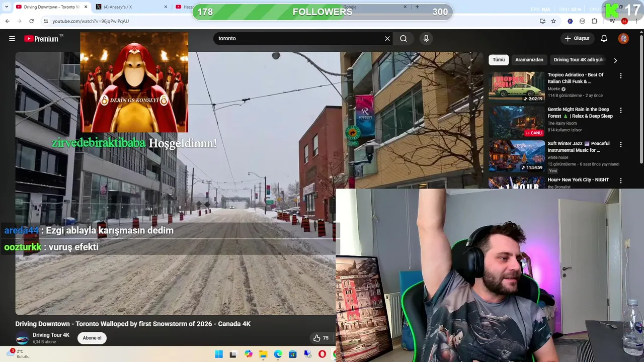Show more filter chips with right chevron

tap(615, 60)
